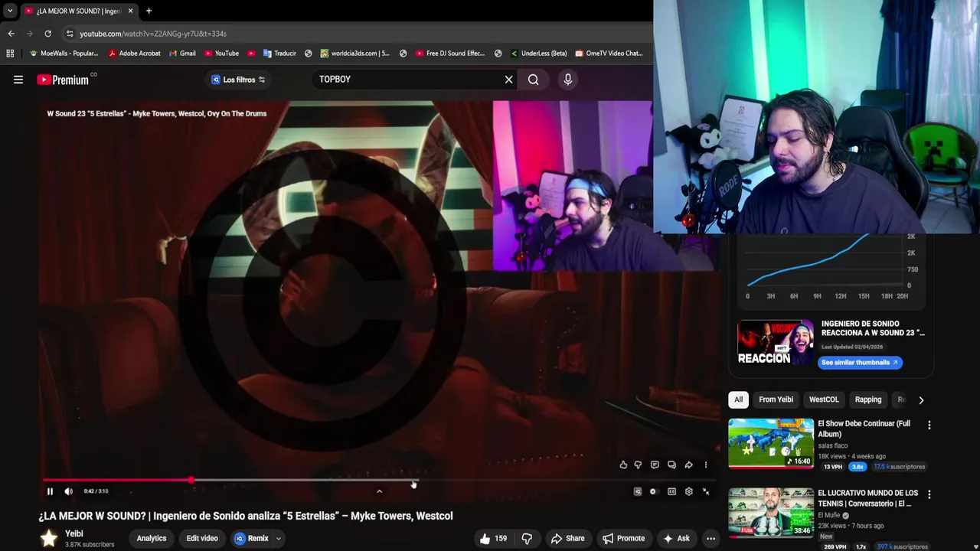This screenshot has height=551, width=980.
Task: Click the Edit video button
Action: pyautogui.click(x=202, y=539)
